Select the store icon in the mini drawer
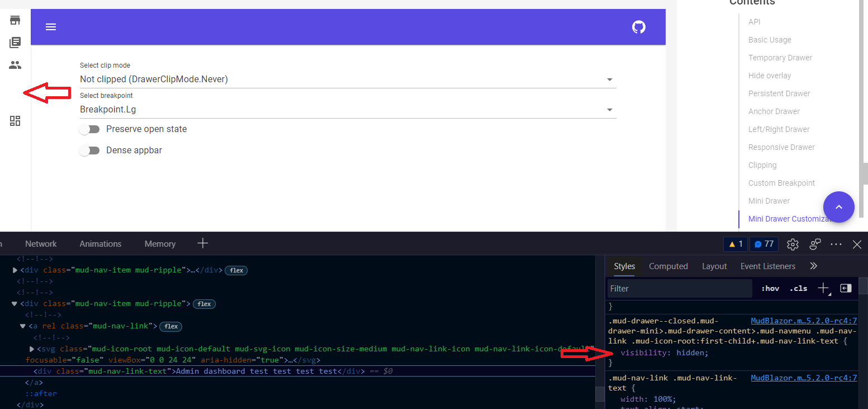The image size is (868, 409). click(15, 20)
